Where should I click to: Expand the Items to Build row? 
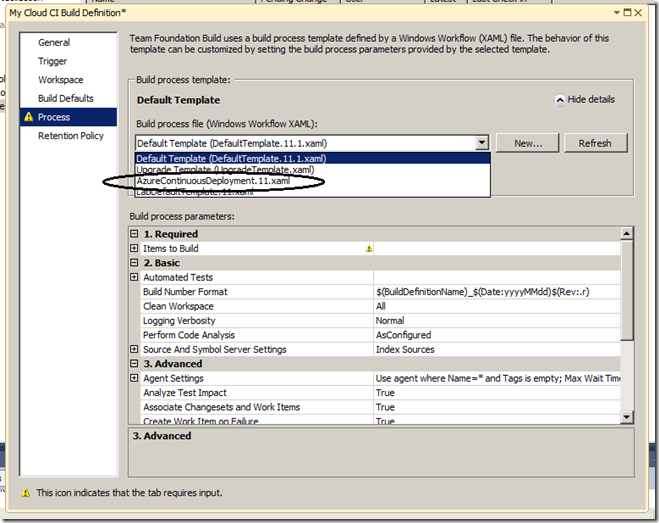(135, 248)
